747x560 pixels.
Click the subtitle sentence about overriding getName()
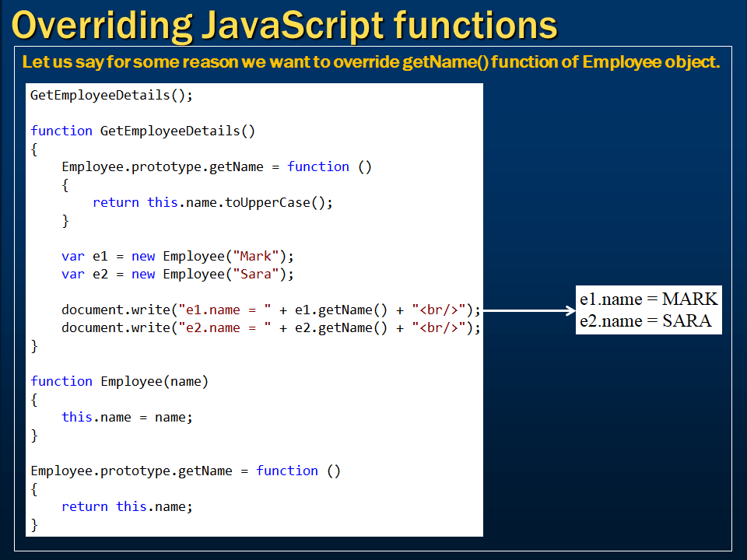[x=371, y=62]
